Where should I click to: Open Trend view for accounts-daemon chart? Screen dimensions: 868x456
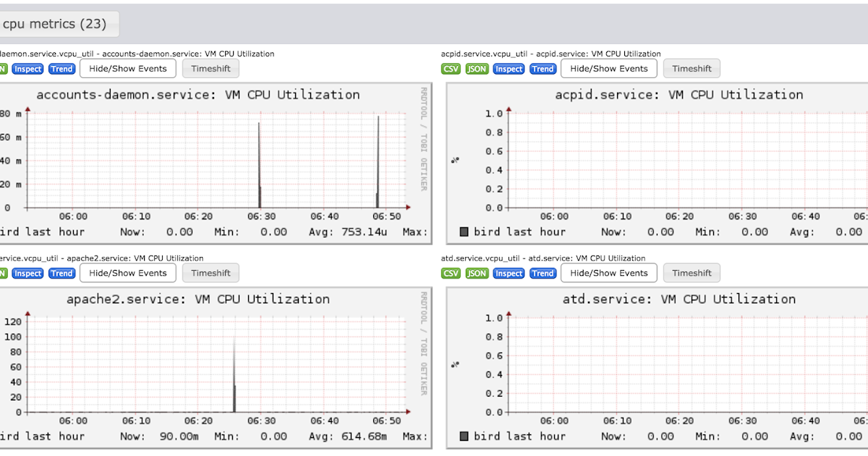[x=61, y=69]
